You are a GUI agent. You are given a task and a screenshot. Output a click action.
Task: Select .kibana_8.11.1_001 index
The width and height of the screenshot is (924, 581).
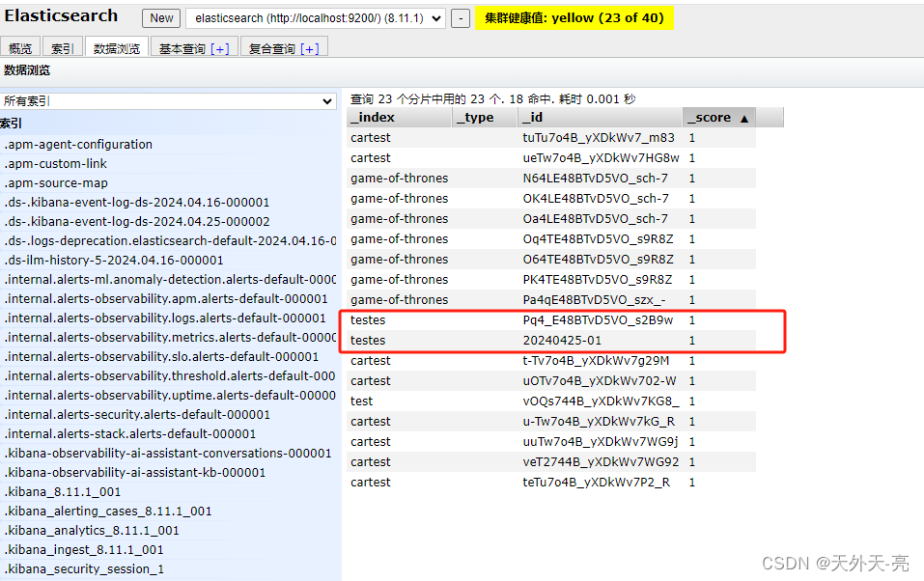click(x=63, y=492)
